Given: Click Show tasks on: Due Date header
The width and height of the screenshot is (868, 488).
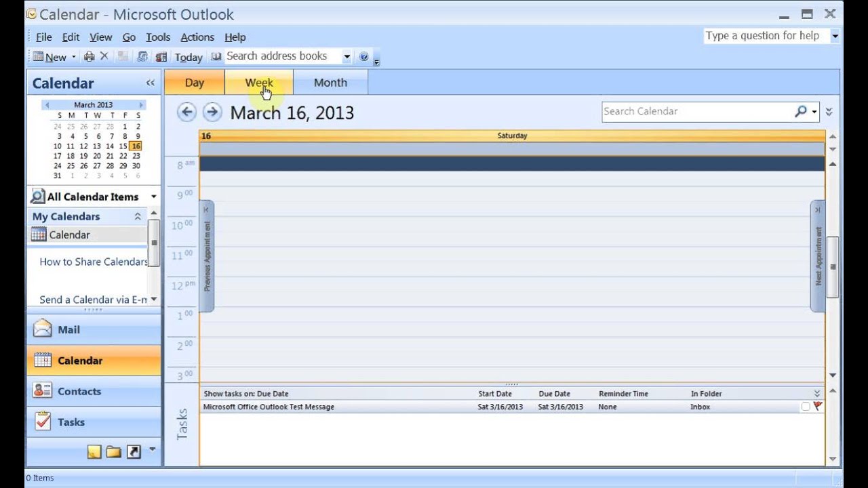Looking at the screenshot, I should 246,394.
